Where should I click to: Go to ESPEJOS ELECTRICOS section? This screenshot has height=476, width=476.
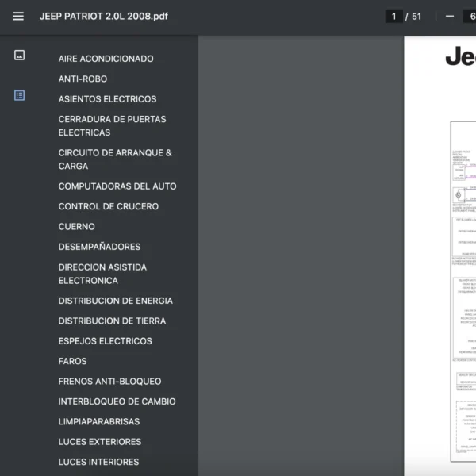point(105,341)
